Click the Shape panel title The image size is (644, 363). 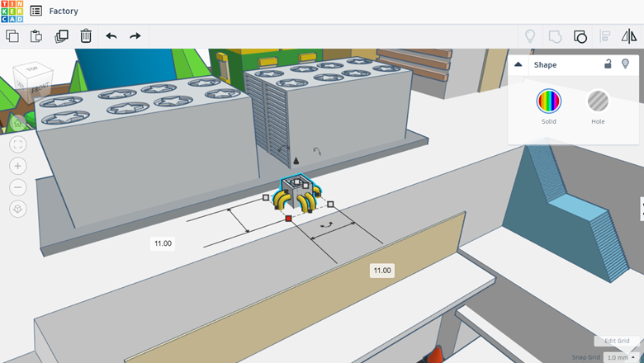(545, 65)
